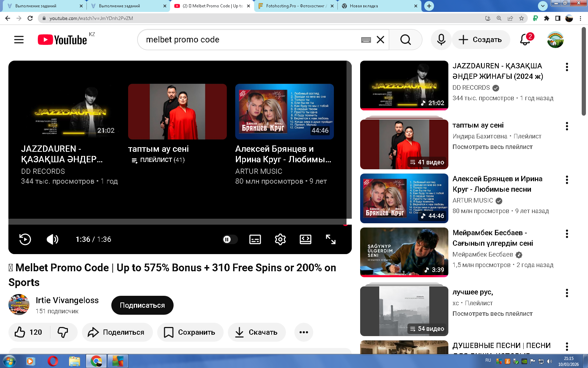Enter fullscreen mode in the player

[x=330, y=239]
